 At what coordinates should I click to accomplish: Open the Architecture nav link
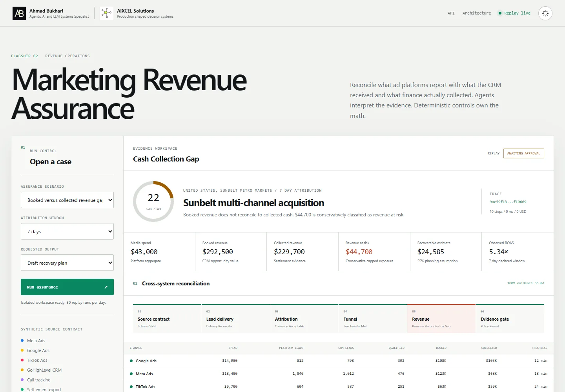click(477, 13)
